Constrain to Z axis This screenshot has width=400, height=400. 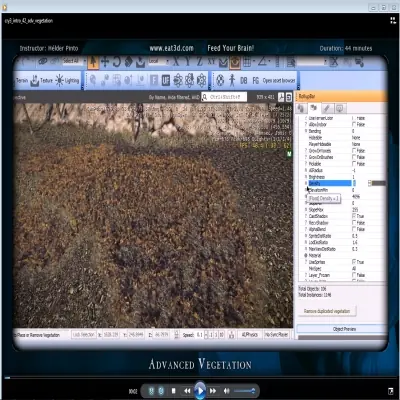[199, 62]
